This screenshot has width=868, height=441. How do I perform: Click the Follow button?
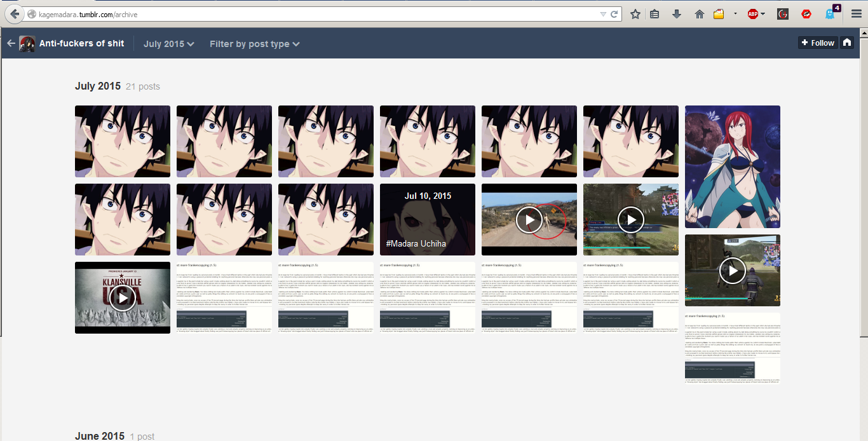pos(817,43)
